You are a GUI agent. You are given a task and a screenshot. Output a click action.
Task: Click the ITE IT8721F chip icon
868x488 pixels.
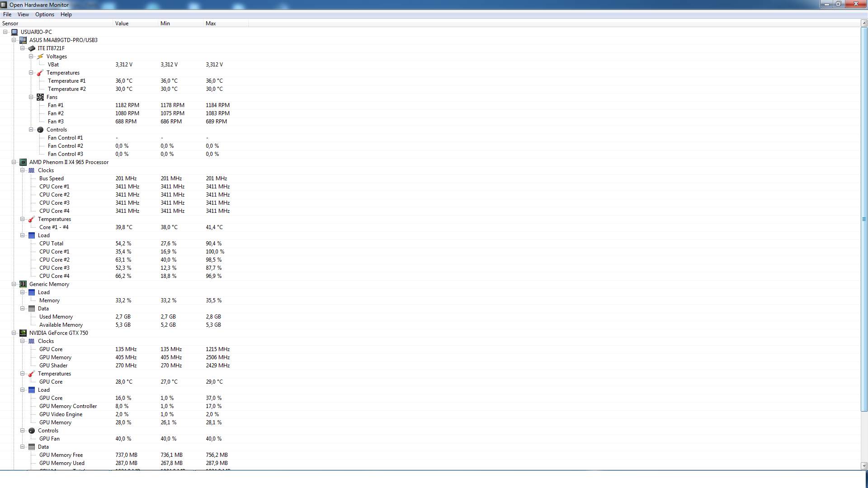coord(32,48)
